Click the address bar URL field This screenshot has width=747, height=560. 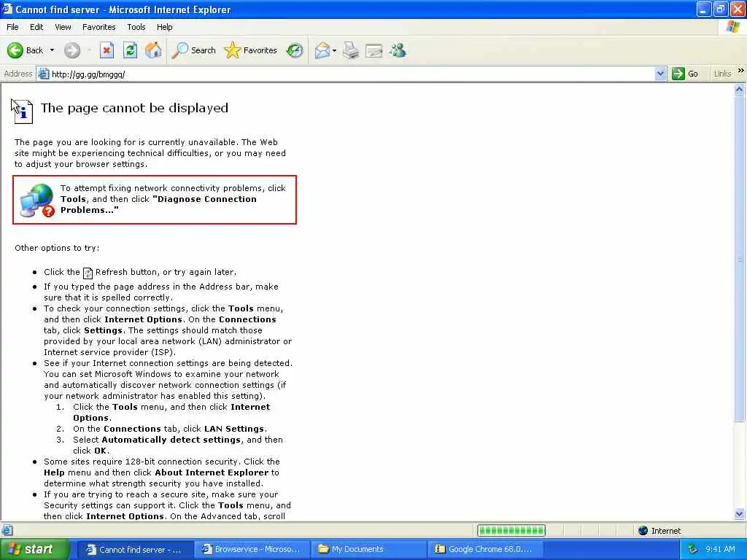352,74
